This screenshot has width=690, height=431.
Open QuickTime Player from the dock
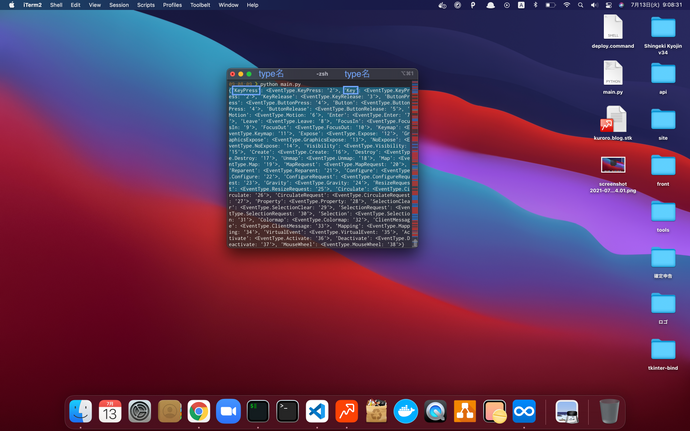[x=435, y=411]
